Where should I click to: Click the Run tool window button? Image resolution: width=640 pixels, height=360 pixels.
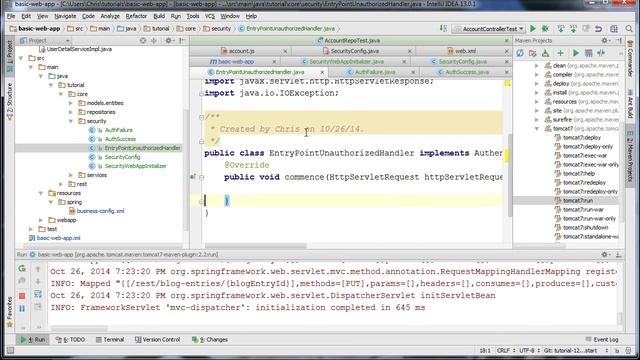32,340
